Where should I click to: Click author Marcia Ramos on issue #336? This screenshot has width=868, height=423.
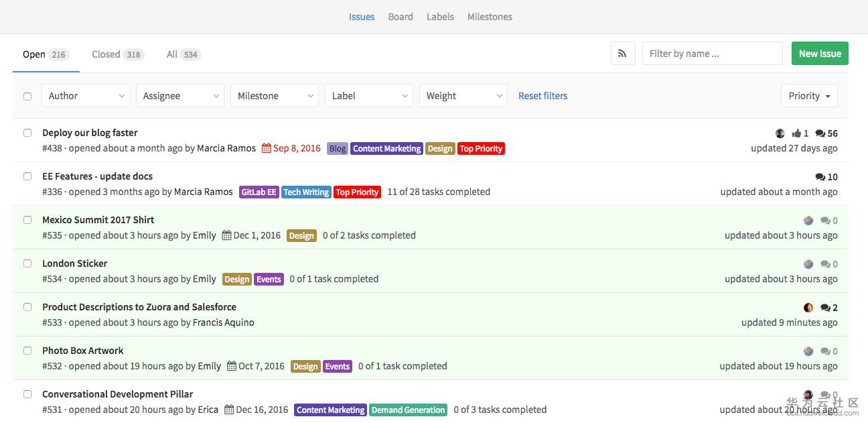(x=204, y=192)
